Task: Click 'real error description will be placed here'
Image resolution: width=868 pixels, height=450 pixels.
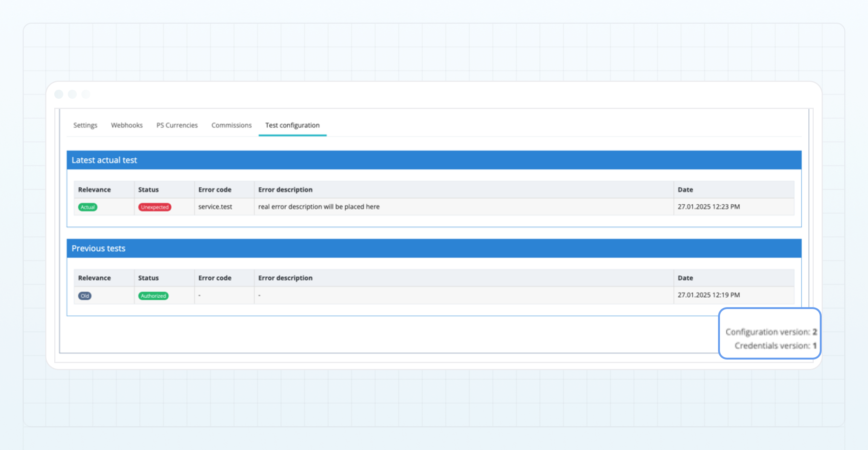Action: 319,207
